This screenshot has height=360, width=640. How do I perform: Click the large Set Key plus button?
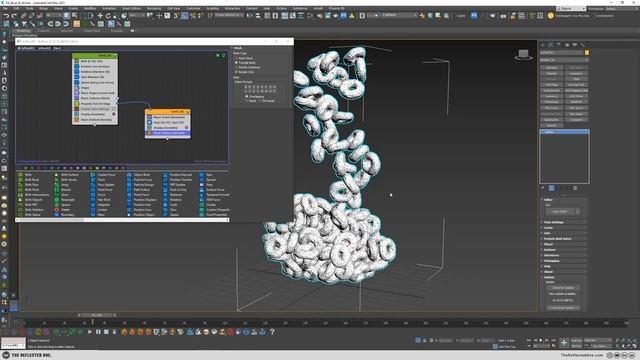point(564,342)
